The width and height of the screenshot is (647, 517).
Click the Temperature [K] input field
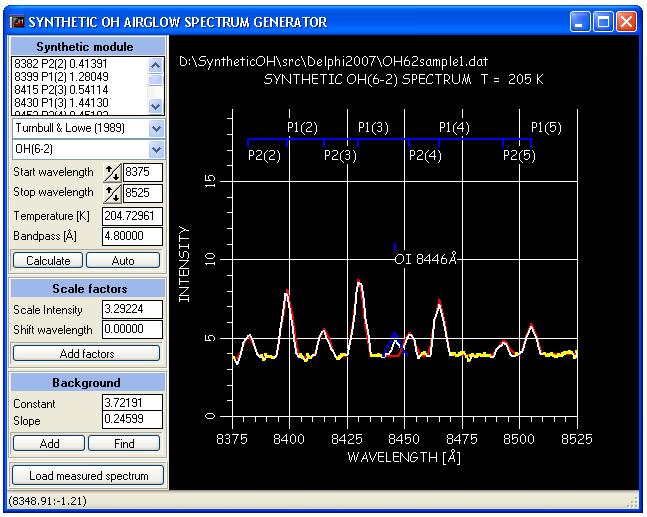pyautogui.click(x=132, y=216)
